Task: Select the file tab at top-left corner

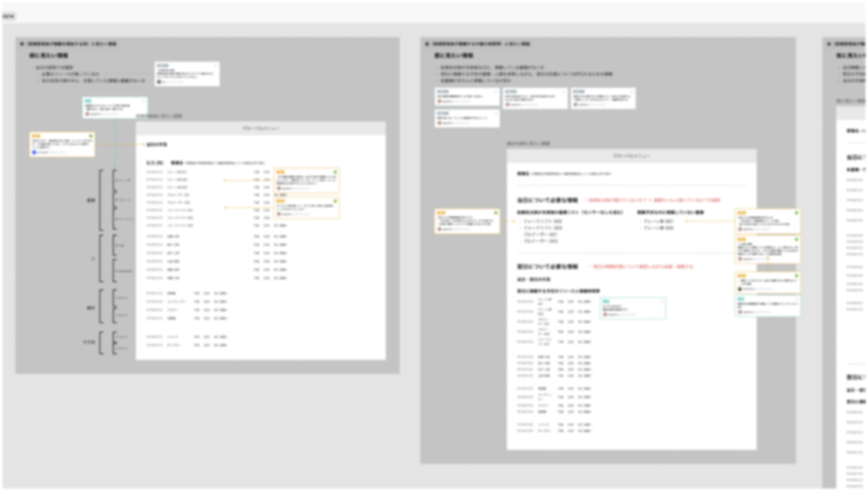Action: [x=7, y=16]
